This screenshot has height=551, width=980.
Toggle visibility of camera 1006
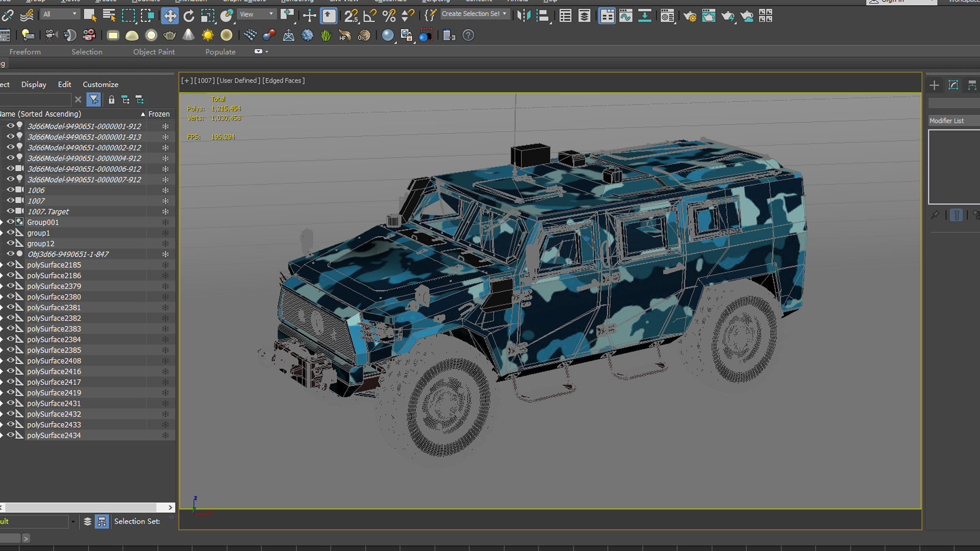click(x=10, y=190)
